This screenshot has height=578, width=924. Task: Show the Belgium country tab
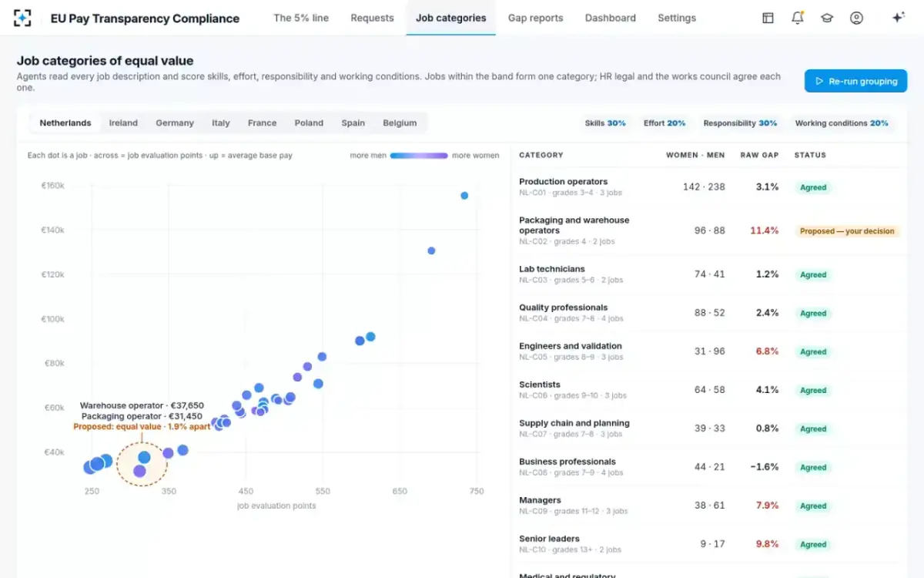click(400, 123)
